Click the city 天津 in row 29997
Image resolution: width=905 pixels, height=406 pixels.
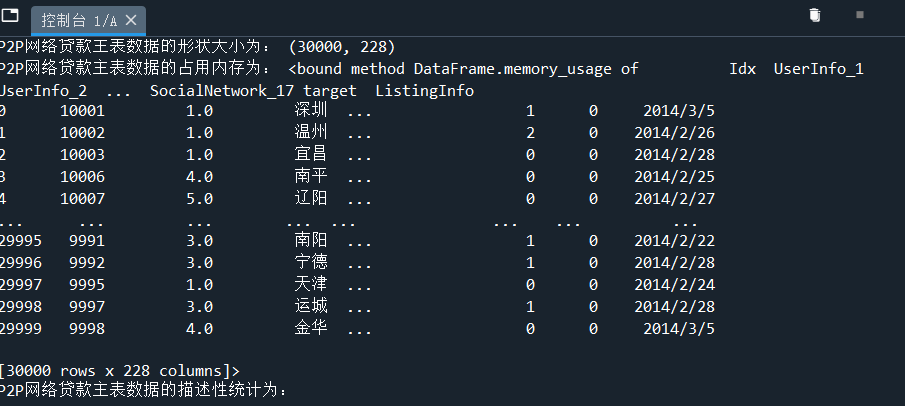click(311, 284)
